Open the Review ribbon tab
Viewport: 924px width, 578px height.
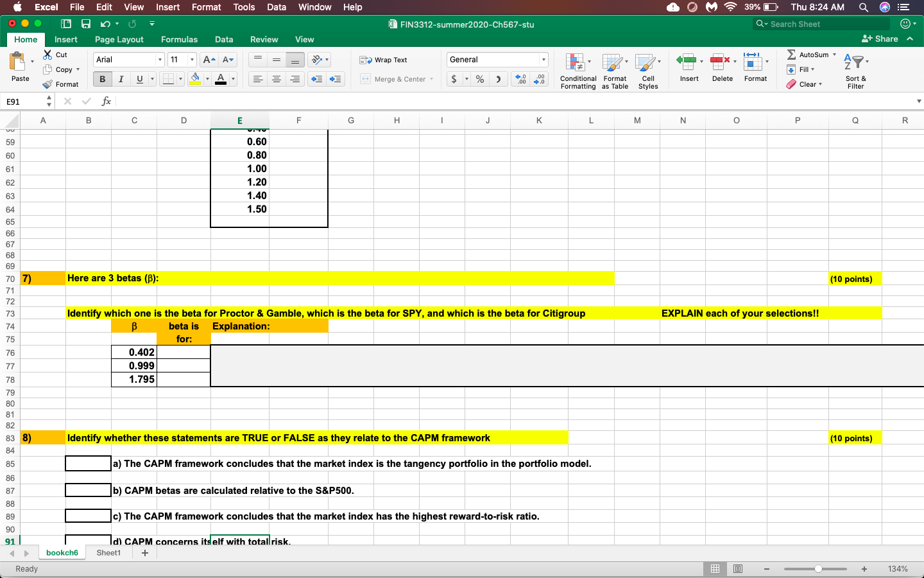[264, 39]
